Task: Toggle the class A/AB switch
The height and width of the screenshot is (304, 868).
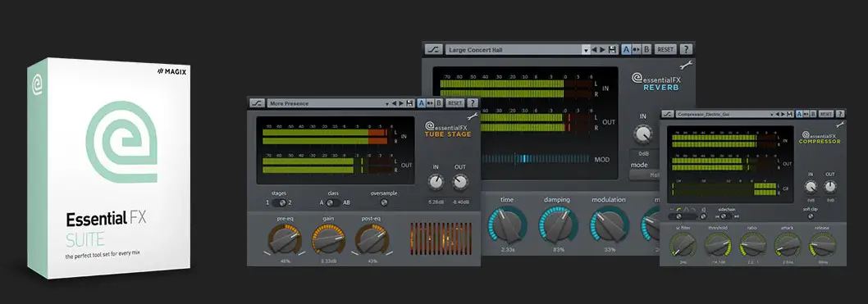Action: [333, 203]
